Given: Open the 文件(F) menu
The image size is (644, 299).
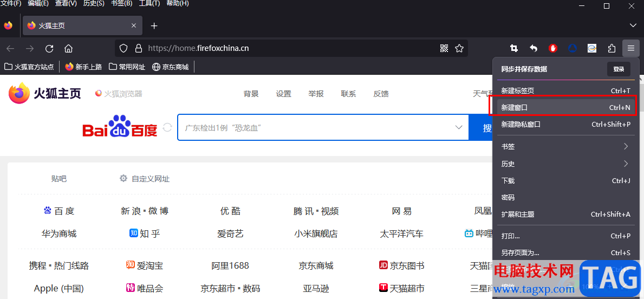Looking at the screenshot, I should tap(11, 4).
